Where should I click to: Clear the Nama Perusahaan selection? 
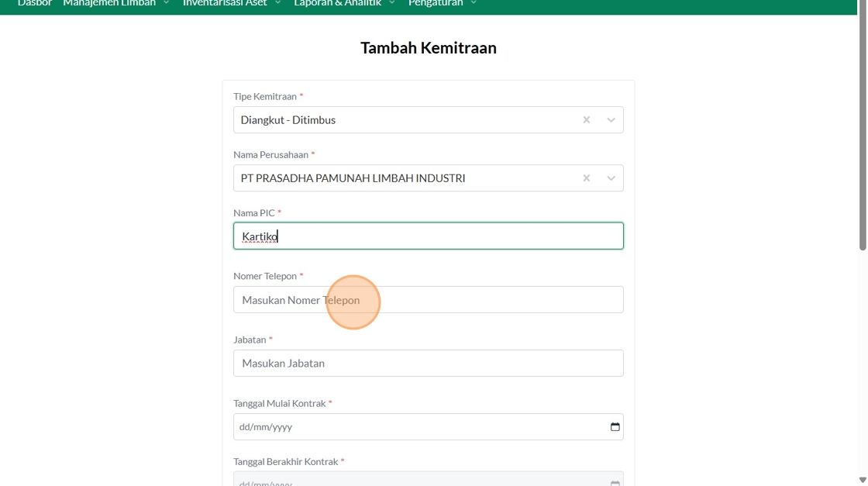(586, 178)
